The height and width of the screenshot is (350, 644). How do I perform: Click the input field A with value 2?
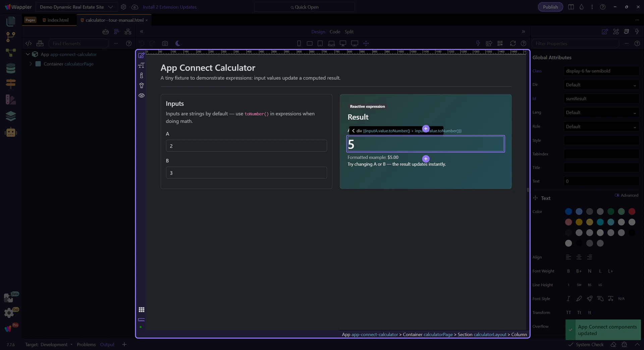246,146
